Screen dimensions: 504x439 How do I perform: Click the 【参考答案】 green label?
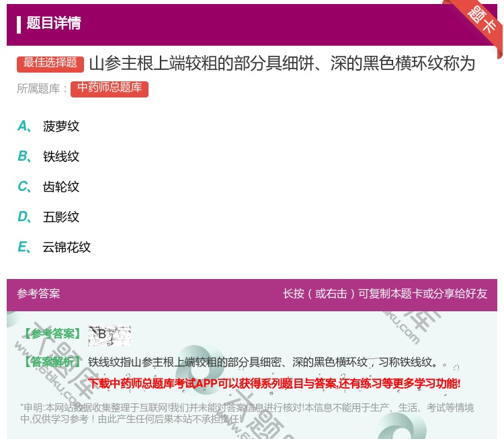tap(52, 334)
